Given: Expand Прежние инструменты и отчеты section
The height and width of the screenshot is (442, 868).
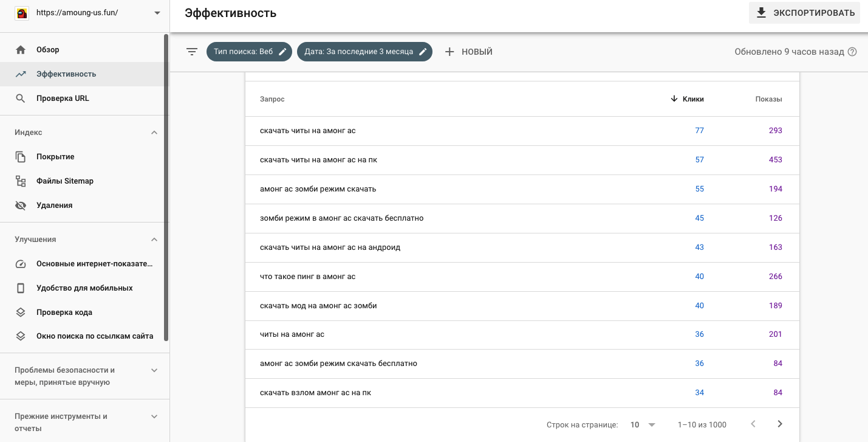Looking at the screenshot, I should coord(154,416).
